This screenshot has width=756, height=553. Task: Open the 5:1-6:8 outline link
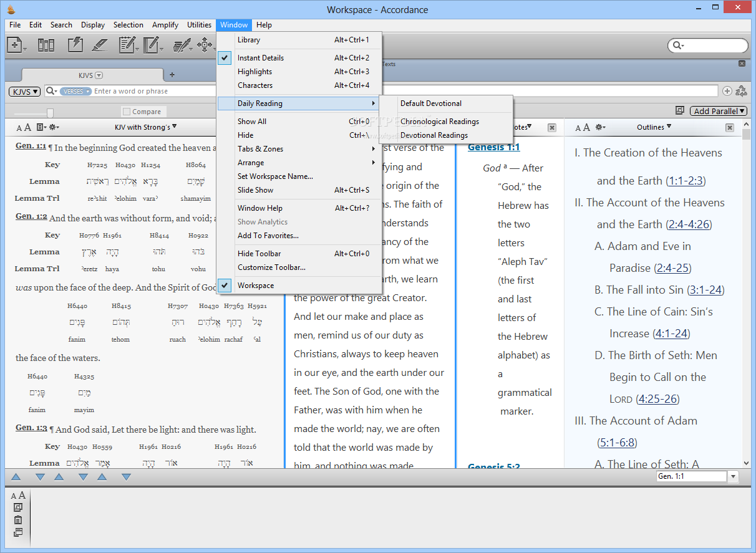617,443
